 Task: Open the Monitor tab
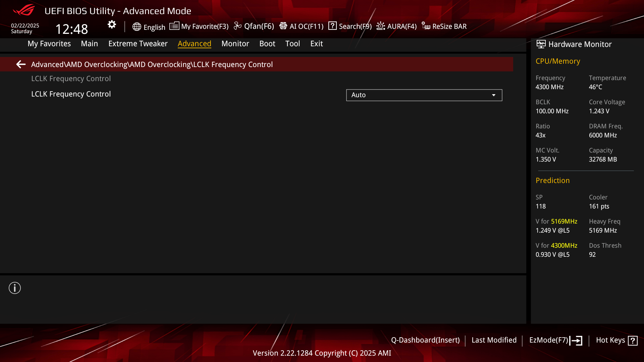point(235,44)
